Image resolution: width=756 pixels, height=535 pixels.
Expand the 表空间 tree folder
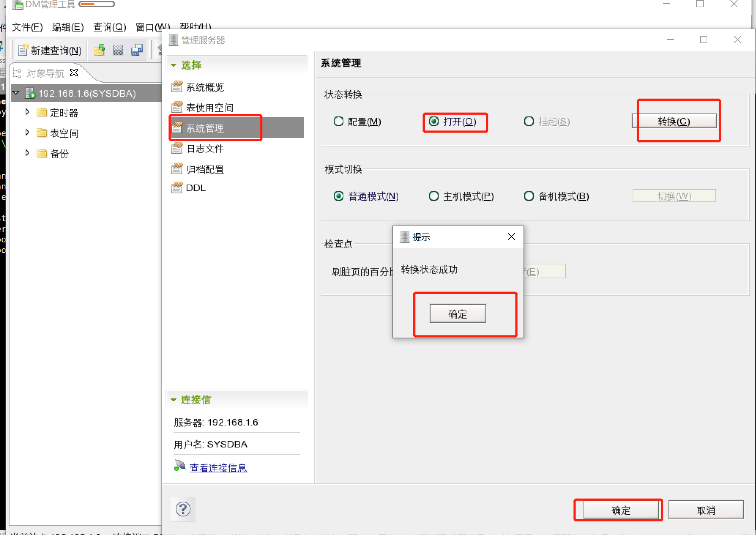[x=27, y=133]
